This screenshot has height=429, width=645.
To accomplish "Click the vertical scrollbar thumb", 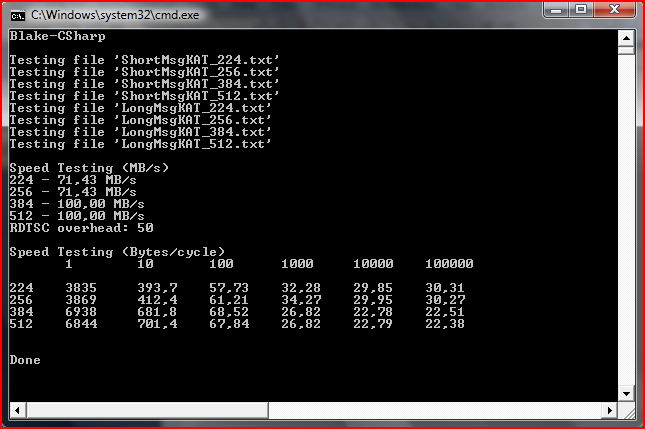I will point(626,50).
